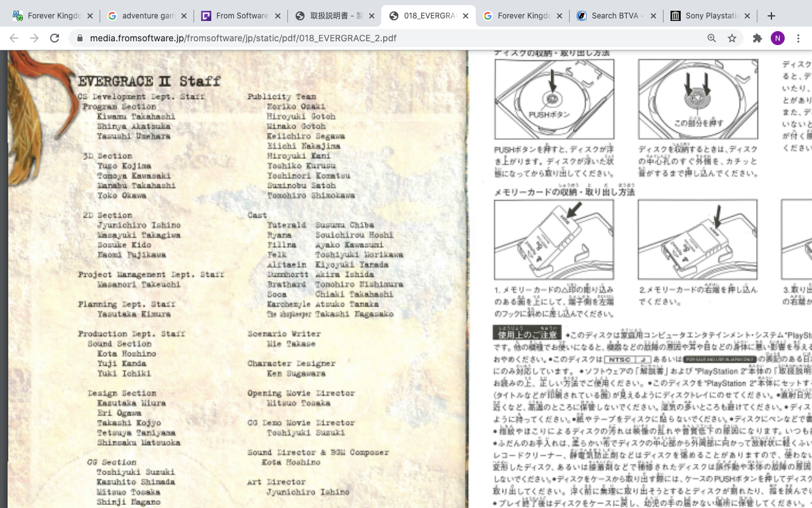
Task: Reload the current PDF page
Action: pyautogui.click(x=55, y=38)
